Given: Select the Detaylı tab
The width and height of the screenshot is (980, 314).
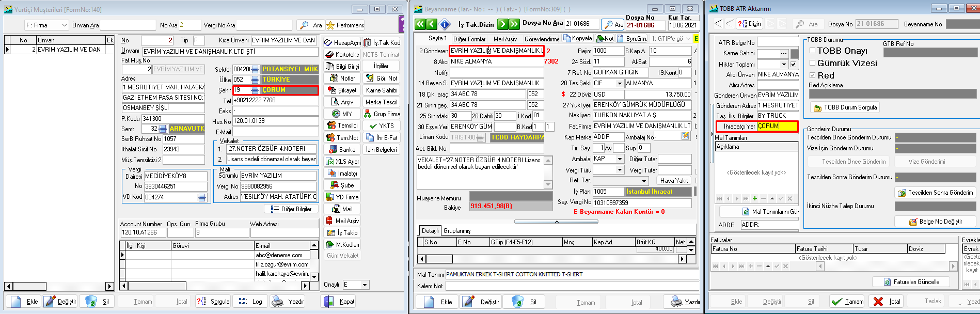Looking at the screenshot, I should pyautogui.click(x=430, y=230).
